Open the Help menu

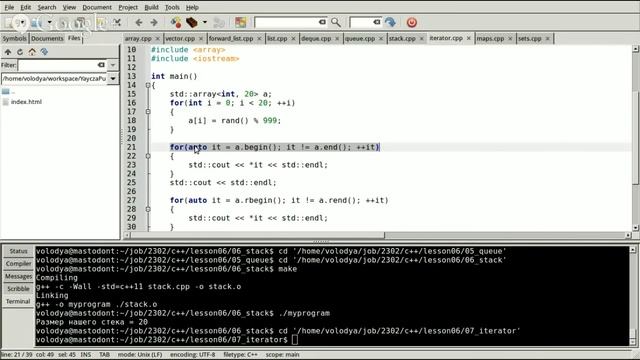tap(192, 7)
